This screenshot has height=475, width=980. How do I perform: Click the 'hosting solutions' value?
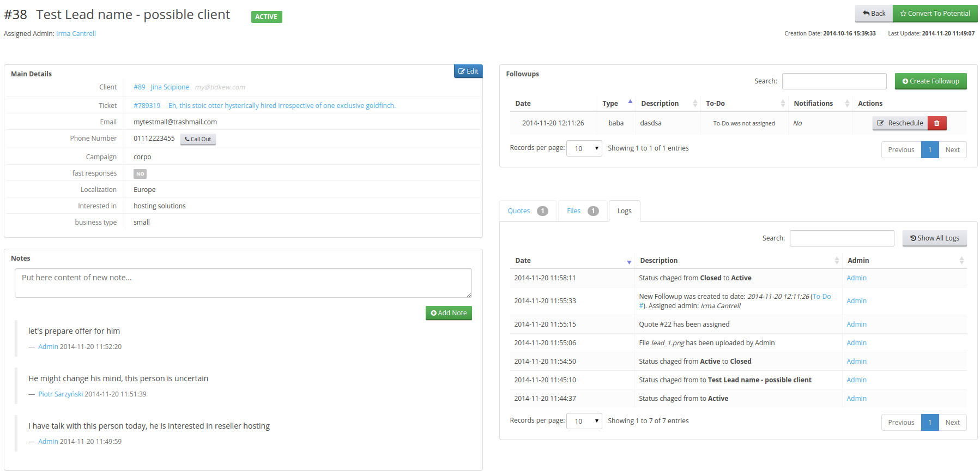(159, 206)
